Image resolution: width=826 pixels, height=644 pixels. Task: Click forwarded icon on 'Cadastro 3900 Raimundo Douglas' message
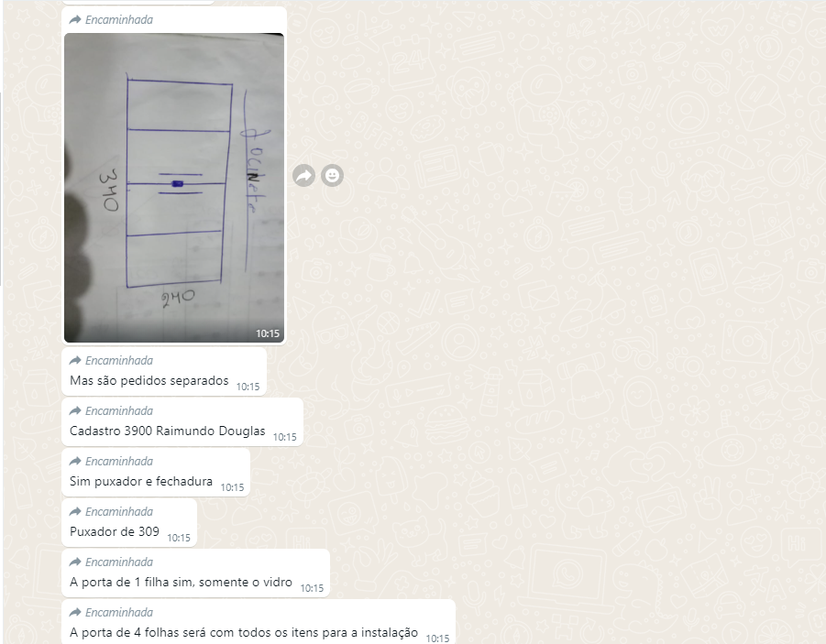coord(75,411)
